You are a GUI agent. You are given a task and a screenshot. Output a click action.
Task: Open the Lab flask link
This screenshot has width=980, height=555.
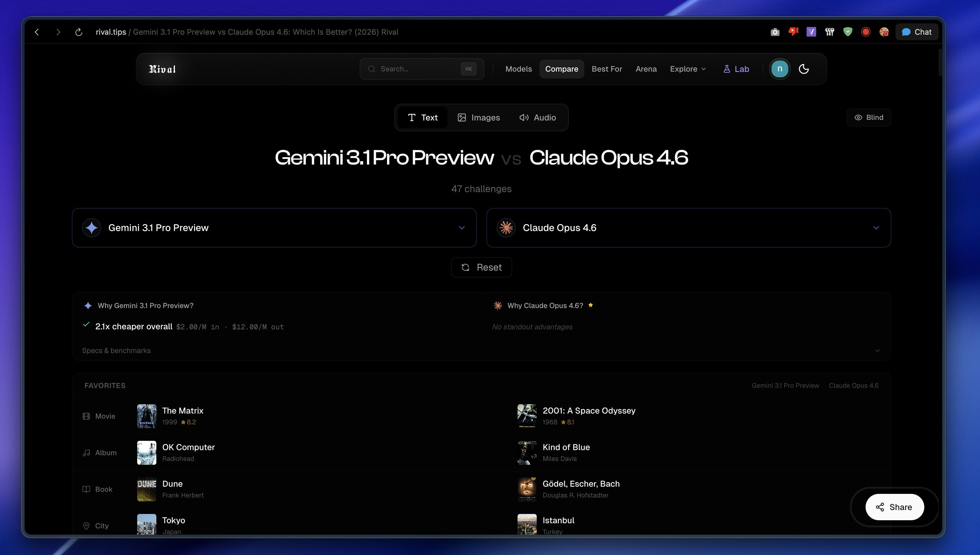[736, 69]
